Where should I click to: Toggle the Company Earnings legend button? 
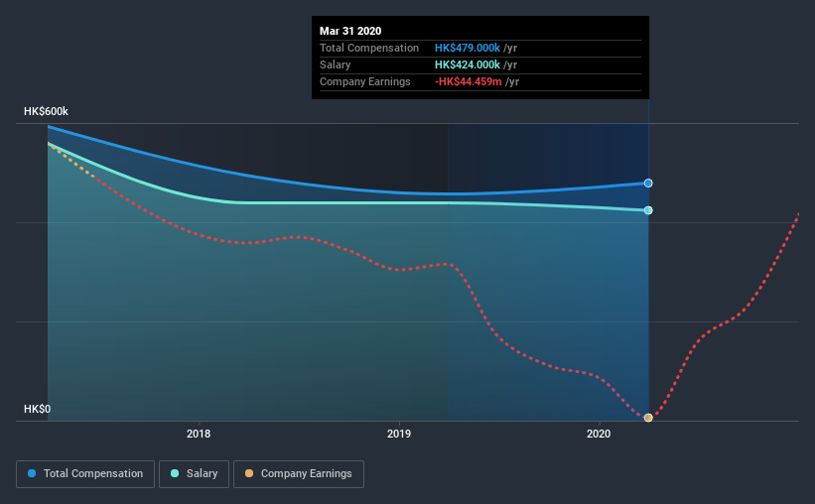(299, 474)
